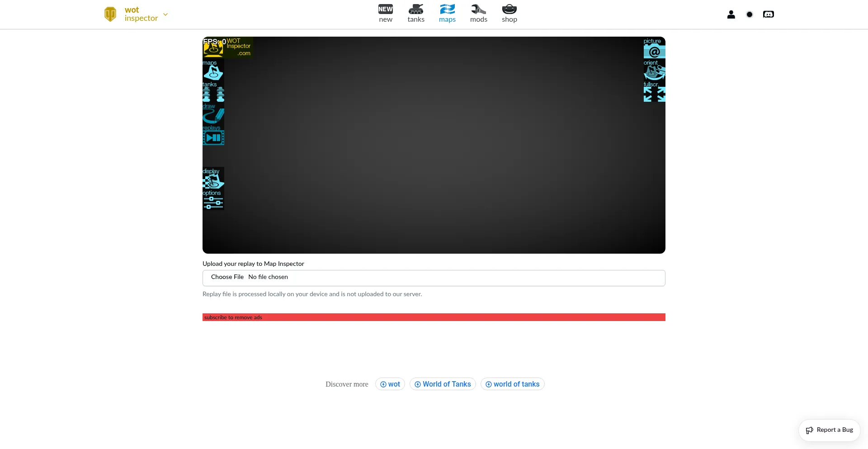Activate the draw tool
This screenshot has height=449, width=868.
(213, 116)
